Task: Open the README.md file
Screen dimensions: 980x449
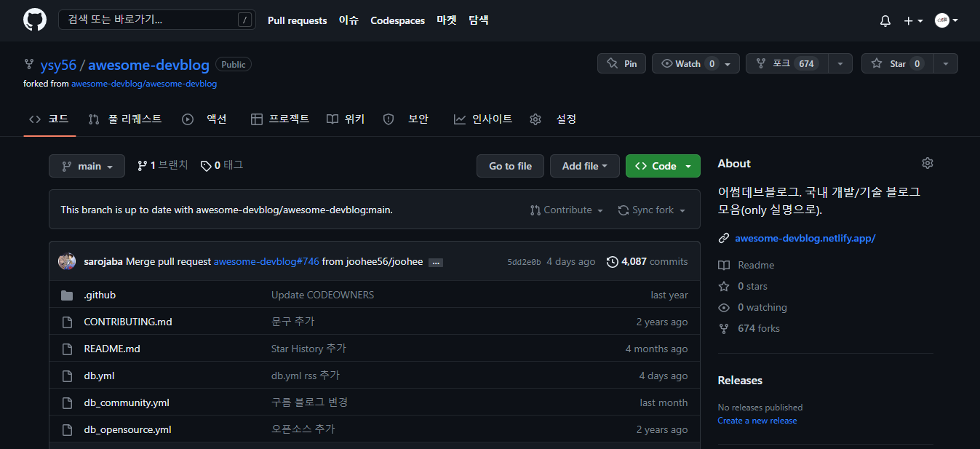Action: coord(112,349)
